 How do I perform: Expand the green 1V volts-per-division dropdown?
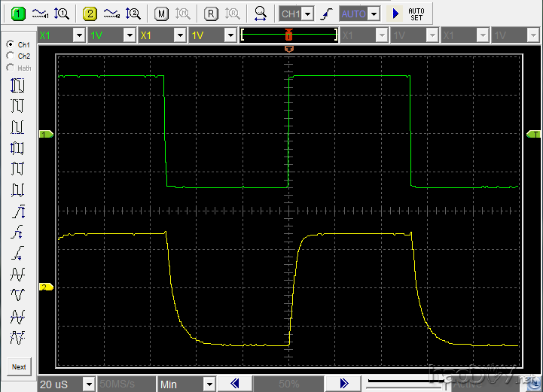pyautogui.click(x=129, y=35)
